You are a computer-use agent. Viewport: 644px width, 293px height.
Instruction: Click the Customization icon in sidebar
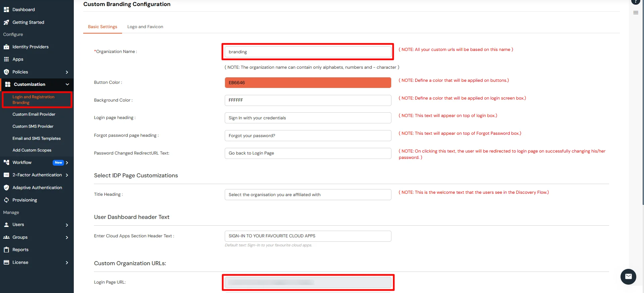coord(8,84)
